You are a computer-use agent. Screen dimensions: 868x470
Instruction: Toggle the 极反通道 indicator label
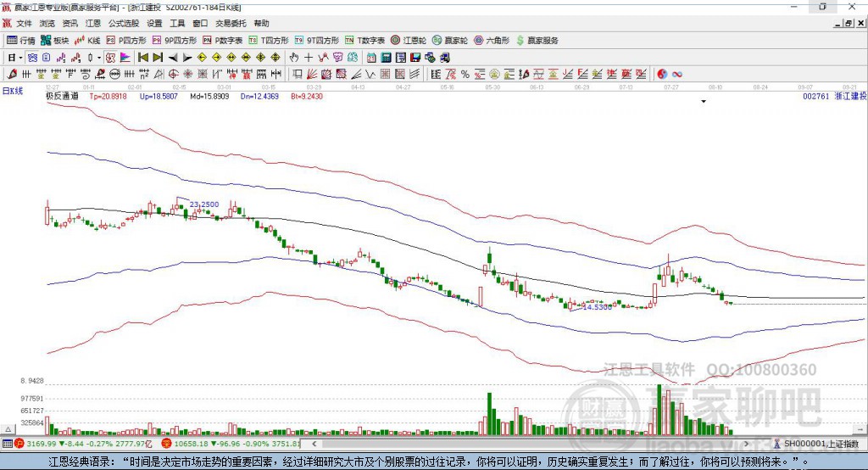[x=63, y=97]
